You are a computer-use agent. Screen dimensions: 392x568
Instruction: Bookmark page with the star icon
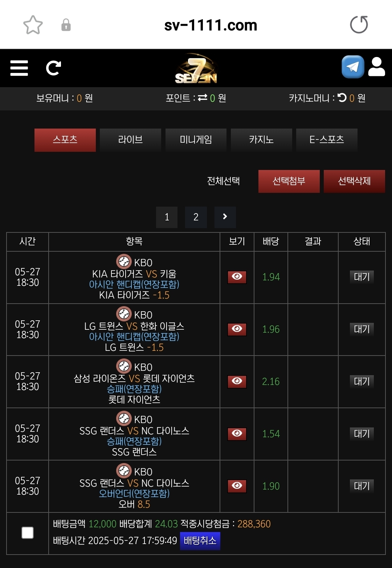click(33, 25)
